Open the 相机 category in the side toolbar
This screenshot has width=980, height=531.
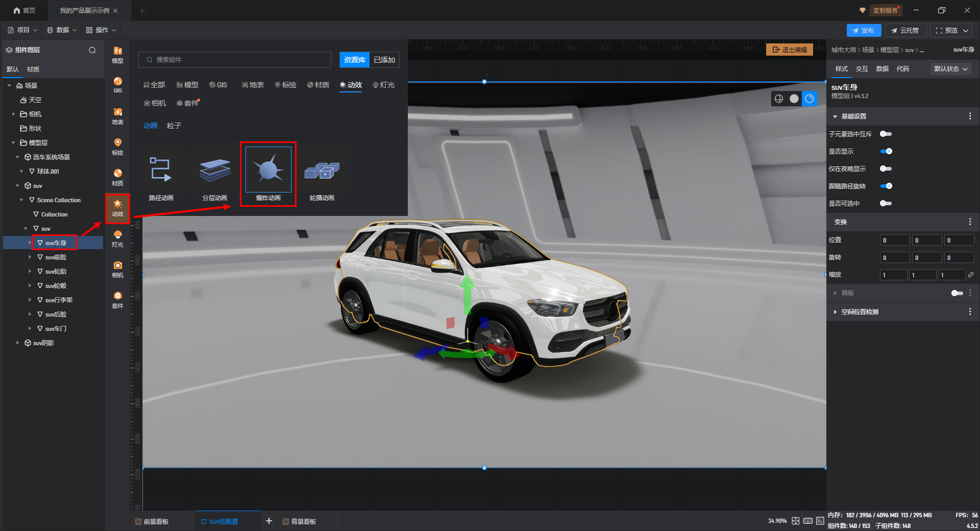[117, 269]
